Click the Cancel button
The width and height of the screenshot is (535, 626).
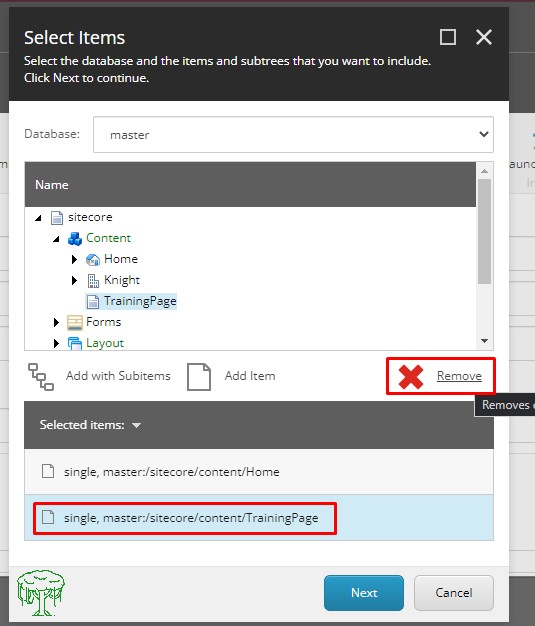point(454,593)
